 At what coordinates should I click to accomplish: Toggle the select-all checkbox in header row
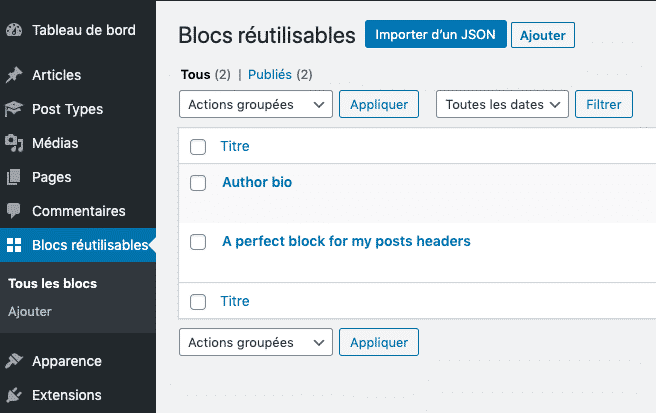pyautogui.click(x=198, y=147)
